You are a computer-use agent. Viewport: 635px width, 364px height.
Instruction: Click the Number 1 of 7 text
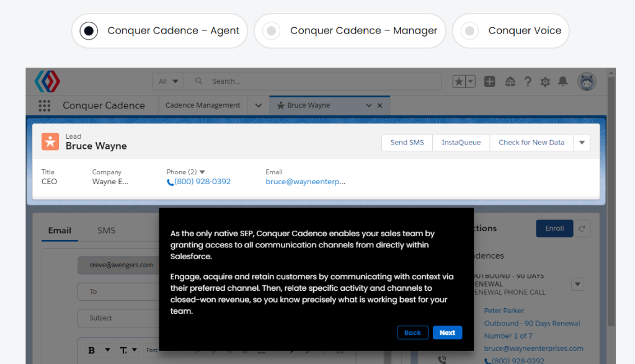click(x=508, y=336)
